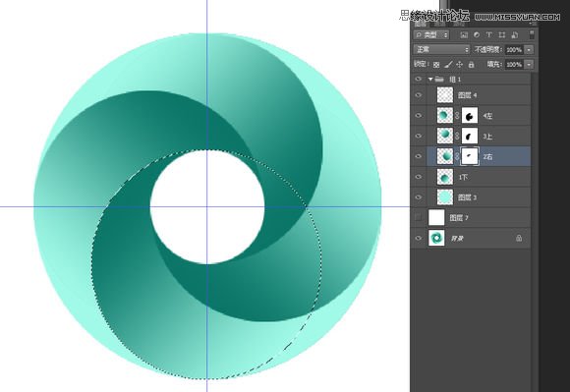Select the layer named 背景
The width and height of the screenshot is (570, 392).
coord(457,239)
